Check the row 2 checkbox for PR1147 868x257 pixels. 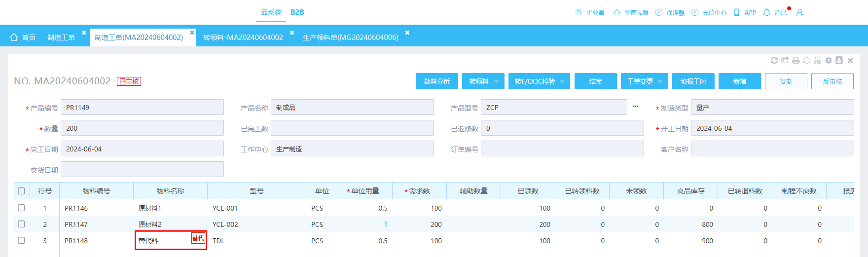[x=21, y=224]
